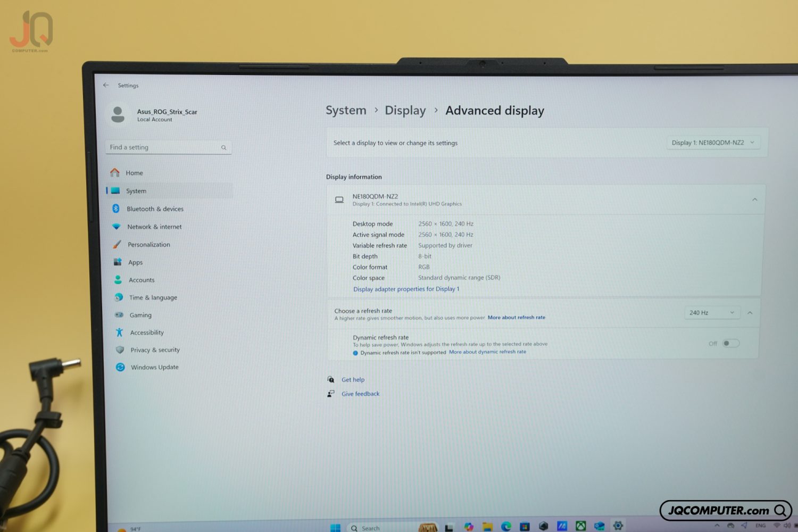The width and height of the screenshot is (798, 532).
Task: Open Display adapter properties for Display 1
Action: click(x=406, y=289)
